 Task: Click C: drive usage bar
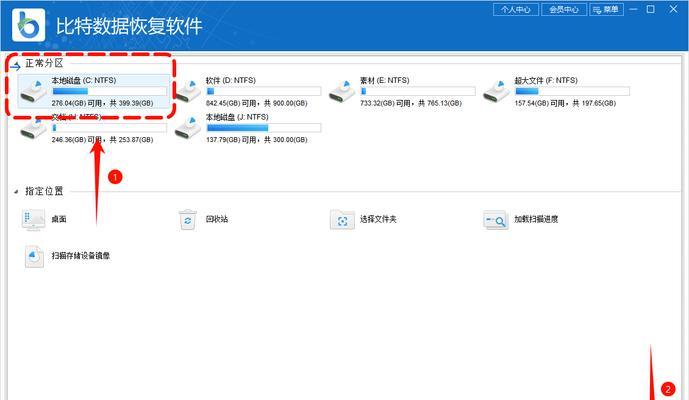(x=109, y=91)
